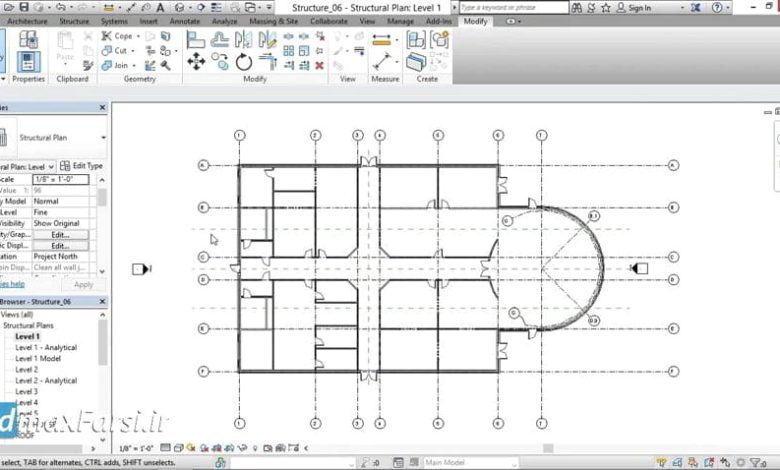Open the Architecture ribbon tab
The image size is (780, 470).
tap(27, 21)
